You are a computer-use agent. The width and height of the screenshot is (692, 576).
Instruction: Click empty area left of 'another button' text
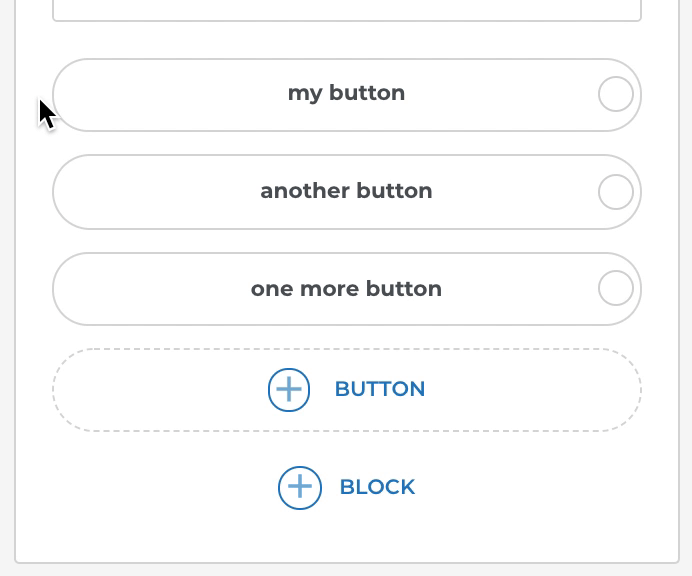(x=150, y=192)
